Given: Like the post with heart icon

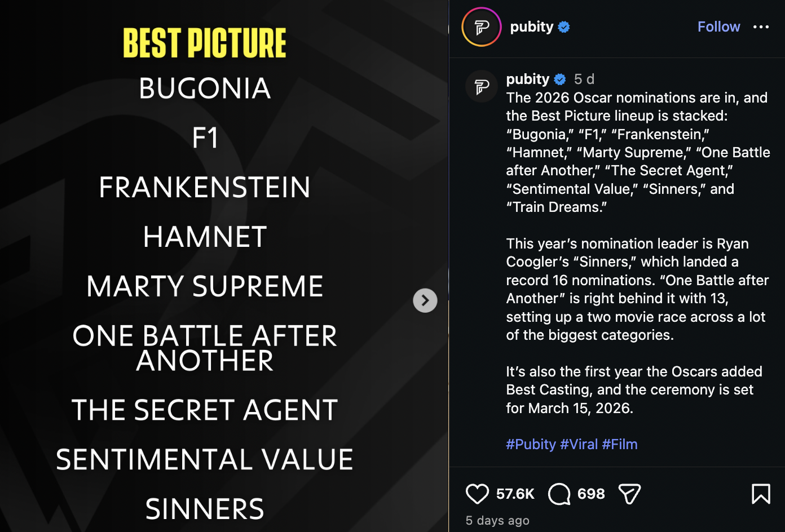Looking at the screenshot, I should 477,494.
